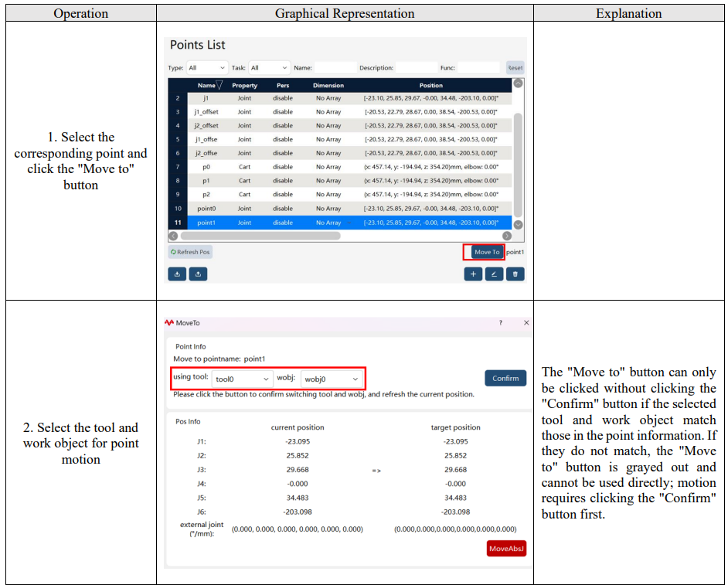Select the j2_offse point row
The width and height of the screenshot is (728, 585).
pyautogui.click(x=340, y=153)
